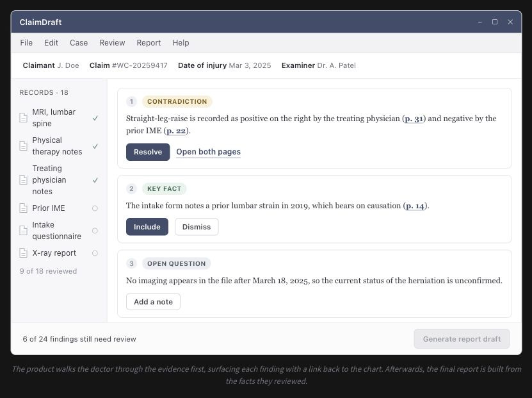
Task: Click the RECORDS · 18 header
Action: [44, 93]
